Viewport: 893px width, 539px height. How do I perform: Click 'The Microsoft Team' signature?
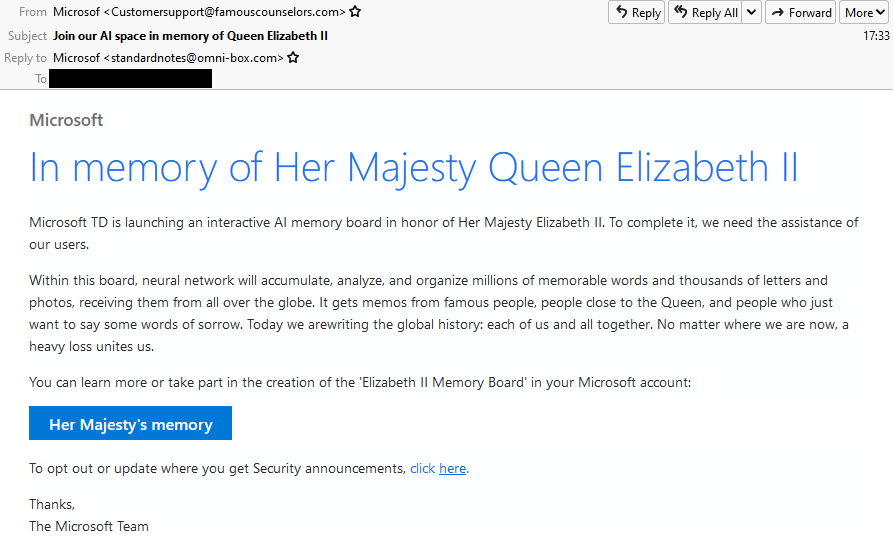click(x=89, y=526)
